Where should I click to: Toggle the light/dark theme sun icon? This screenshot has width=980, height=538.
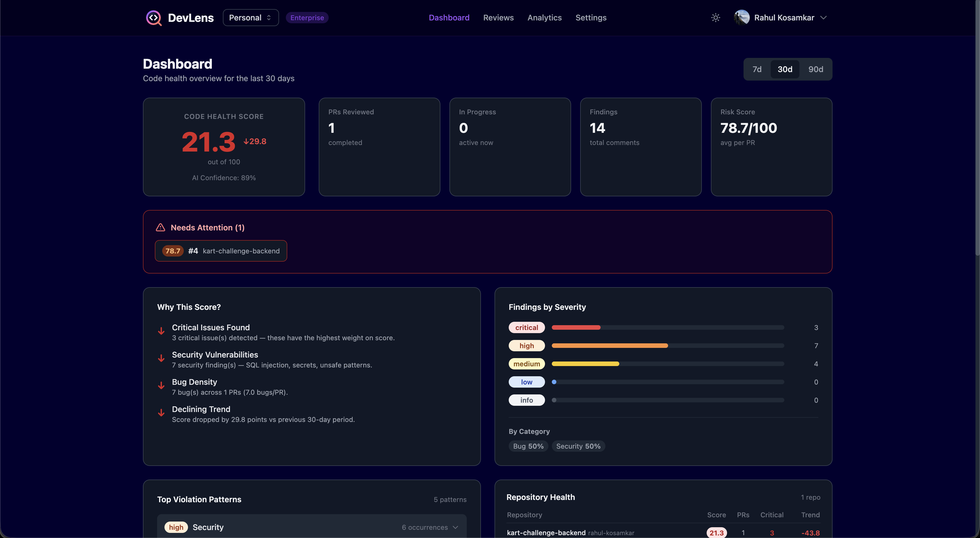coord(715,18)
